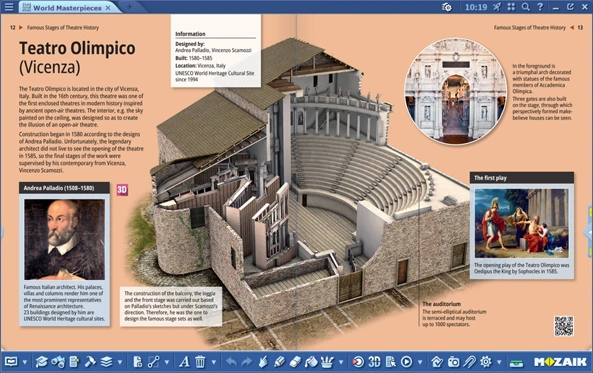The height and width of the screenshot is (373, 593).
Task: Launch the 3D scene badge beside the theatre
Action: coord(122,190)
